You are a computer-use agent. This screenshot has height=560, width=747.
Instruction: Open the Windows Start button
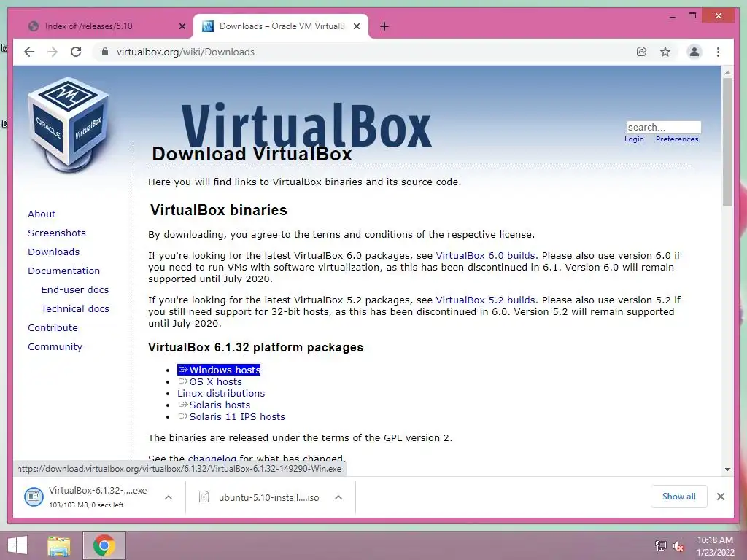(18, 545)
